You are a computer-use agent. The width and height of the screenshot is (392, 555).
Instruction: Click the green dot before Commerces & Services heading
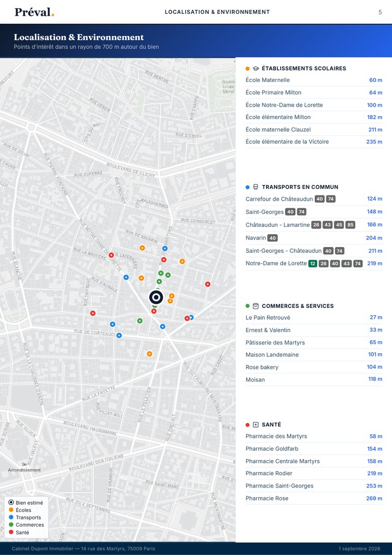pyautogui.click(x=248, y=306)
